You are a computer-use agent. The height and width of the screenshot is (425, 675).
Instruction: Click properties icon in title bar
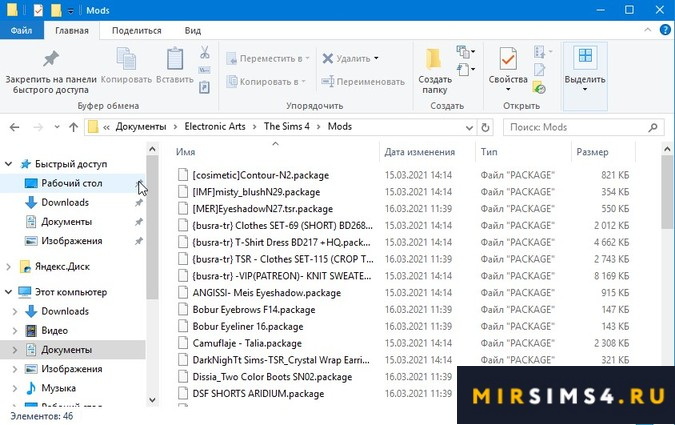point(38,10)
